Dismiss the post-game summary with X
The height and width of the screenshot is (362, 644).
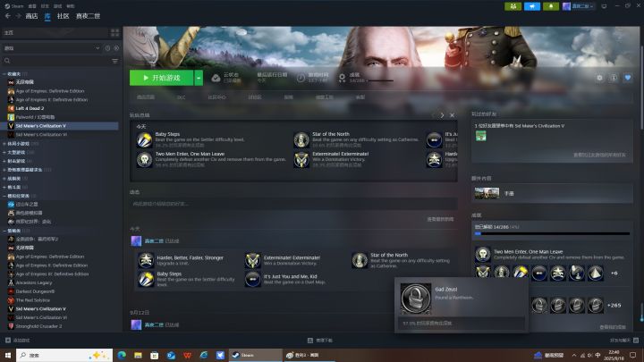[453, 115]
